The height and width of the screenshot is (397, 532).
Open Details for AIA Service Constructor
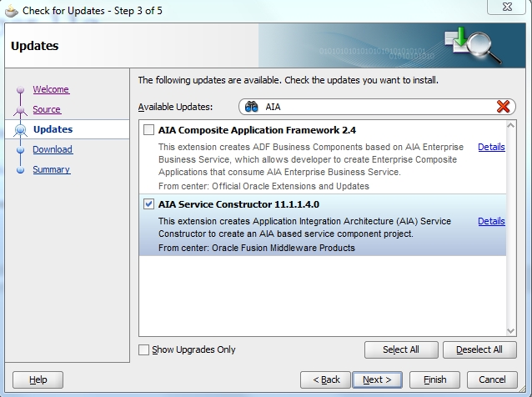click(x=491, y=221)
